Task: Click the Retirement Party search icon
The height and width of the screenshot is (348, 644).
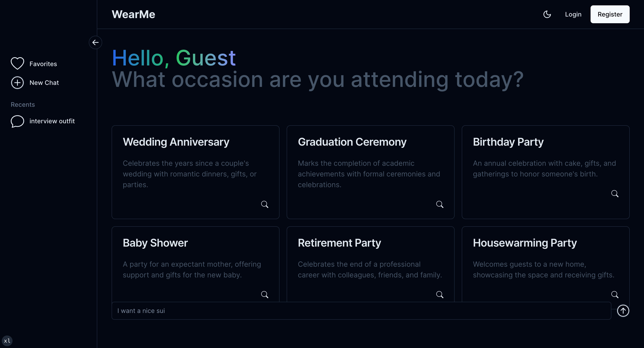Action: [439, 294]
